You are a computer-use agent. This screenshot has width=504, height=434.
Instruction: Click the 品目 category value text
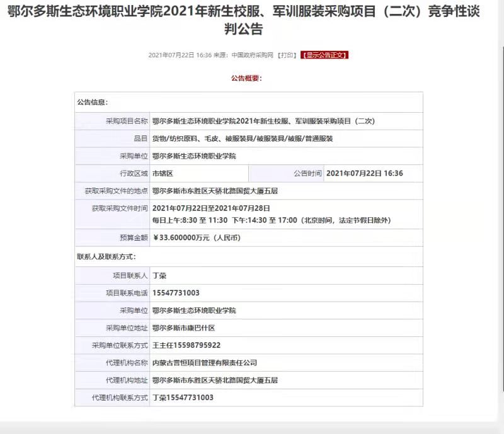tap(243, 139)
